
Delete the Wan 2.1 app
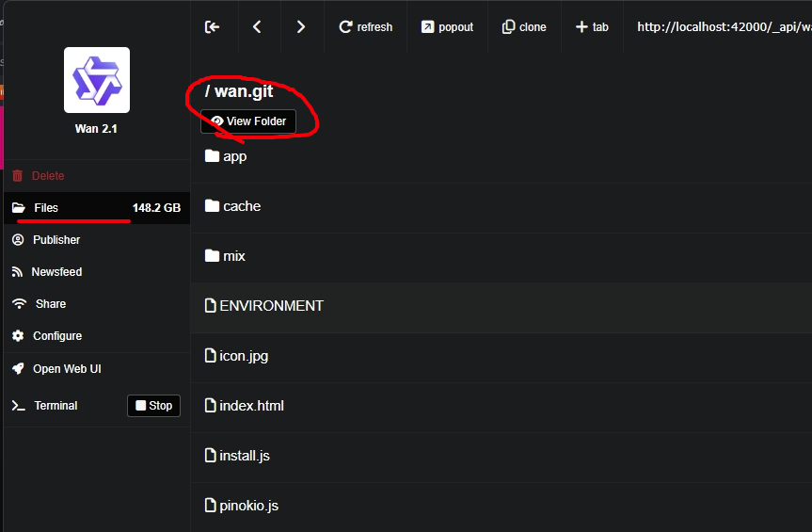(x=47, y=176)
